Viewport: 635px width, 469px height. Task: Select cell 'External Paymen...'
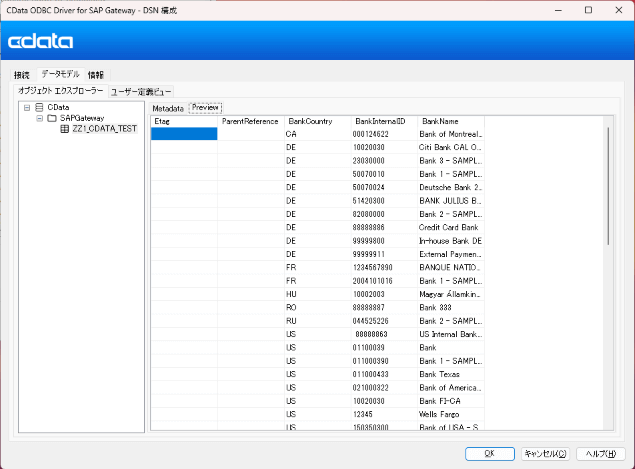451,254
